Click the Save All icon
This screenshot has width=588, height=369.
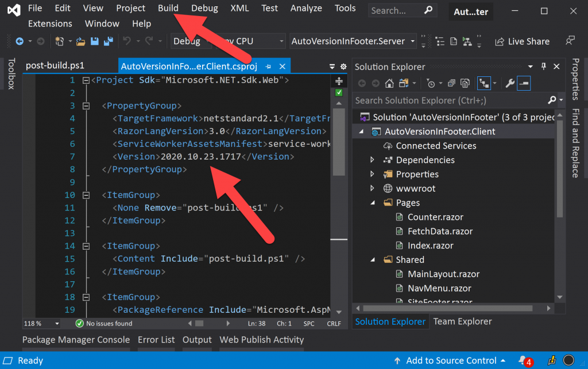(109, 41)
